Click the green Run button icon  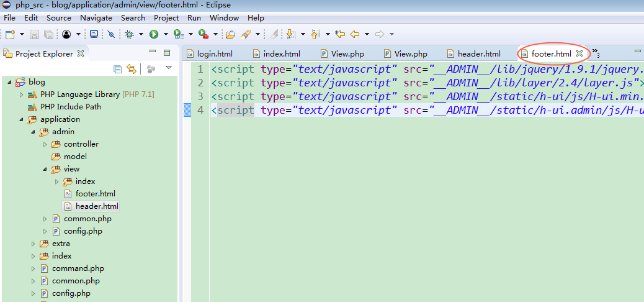[154, 34]
